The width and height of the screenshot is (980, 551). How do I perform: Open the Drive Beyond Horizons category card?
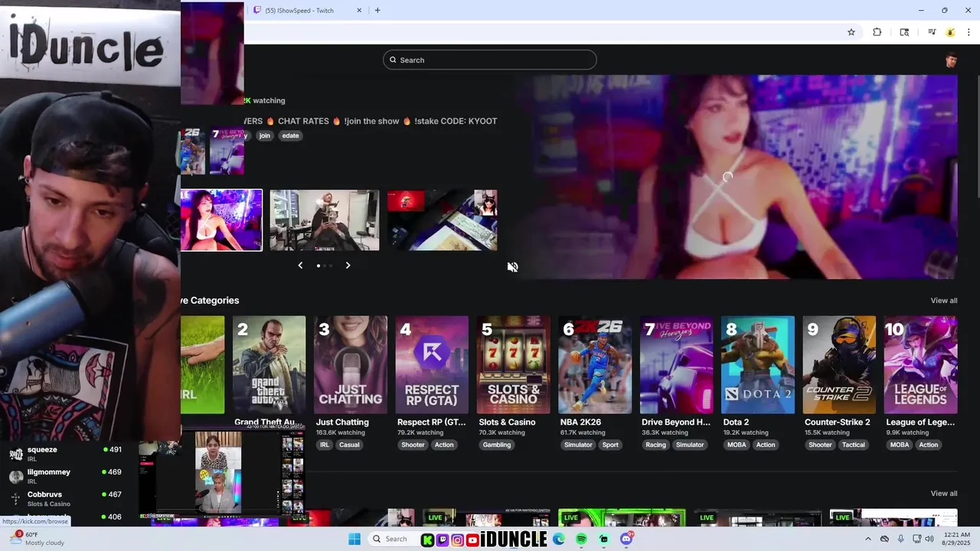click(x=677, y=365)
